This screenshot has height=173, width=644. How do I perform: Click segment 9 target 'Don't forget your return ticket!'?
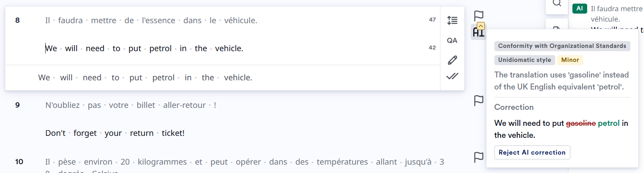pos(115,133)
